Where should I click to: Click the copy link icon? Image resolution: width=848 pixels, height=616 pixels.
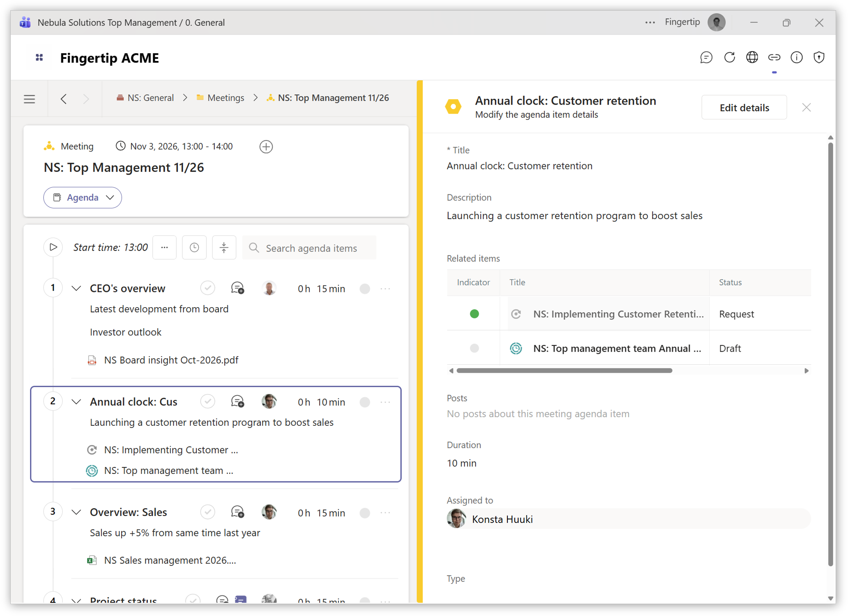(774, 57)
